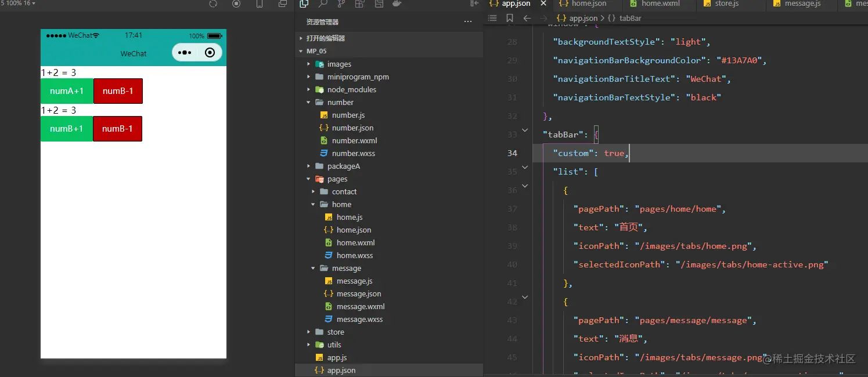
Task: Tap the mini program capsule menu dots
Action: click(185, 53)
